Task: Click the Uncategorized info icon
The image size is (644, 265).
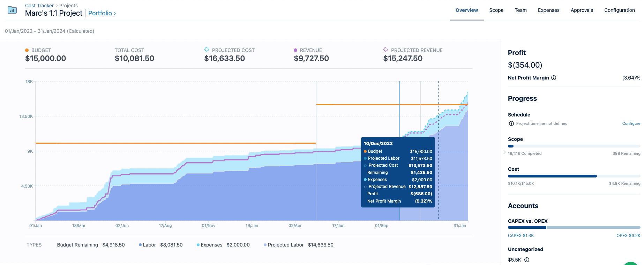Action: pyautogui.click(x=527, y=260)
